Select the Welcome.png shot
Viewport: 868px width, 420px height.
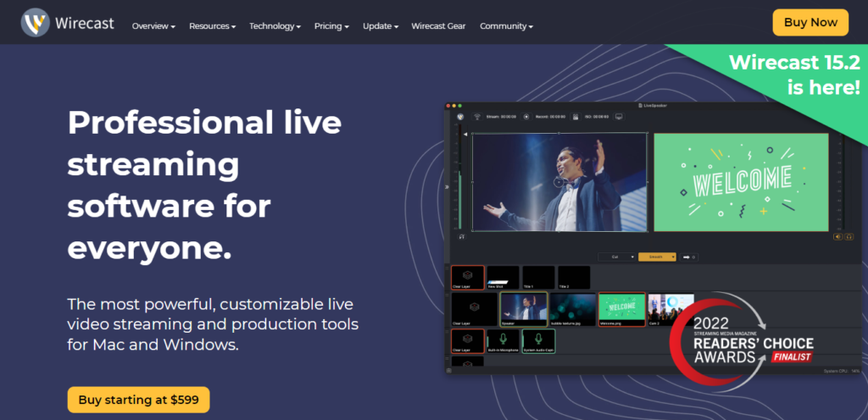[x=622, y=309]
